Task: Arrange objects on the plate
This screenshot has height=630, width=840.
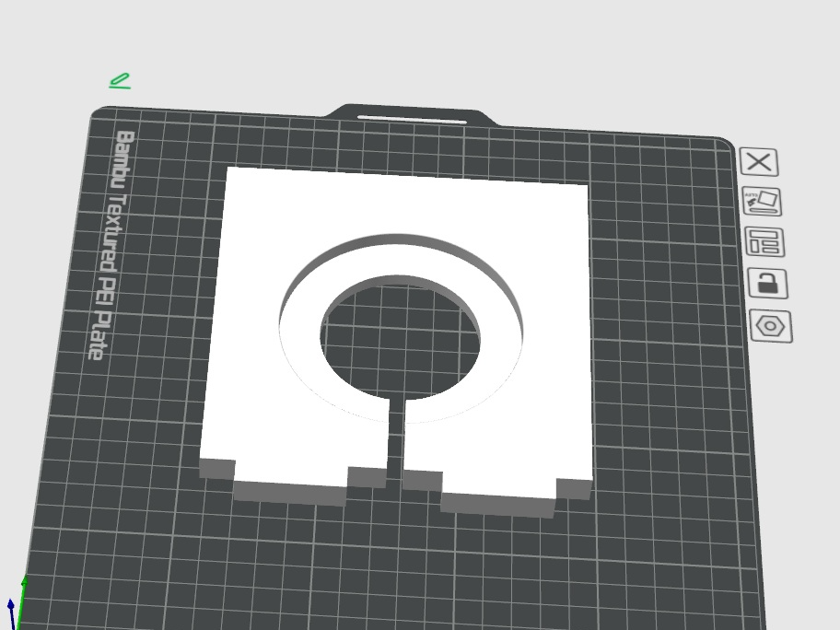Action: [x=764, y=242]
